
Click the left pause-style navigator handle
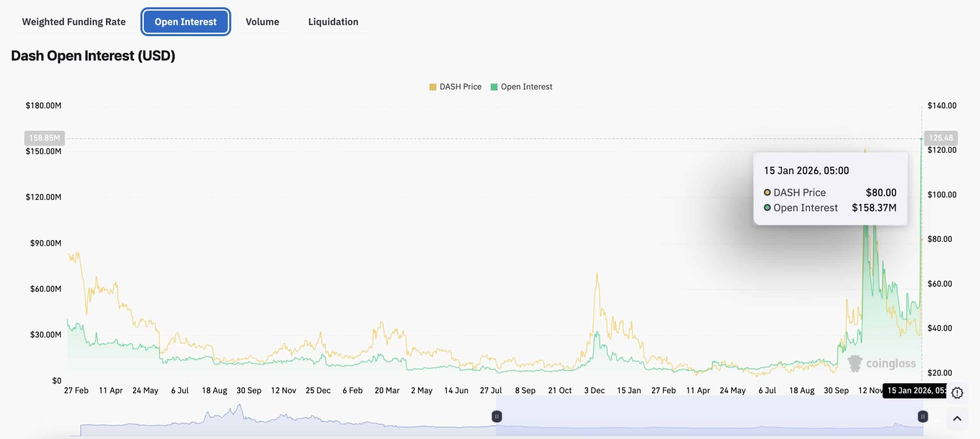pos(497,417)
